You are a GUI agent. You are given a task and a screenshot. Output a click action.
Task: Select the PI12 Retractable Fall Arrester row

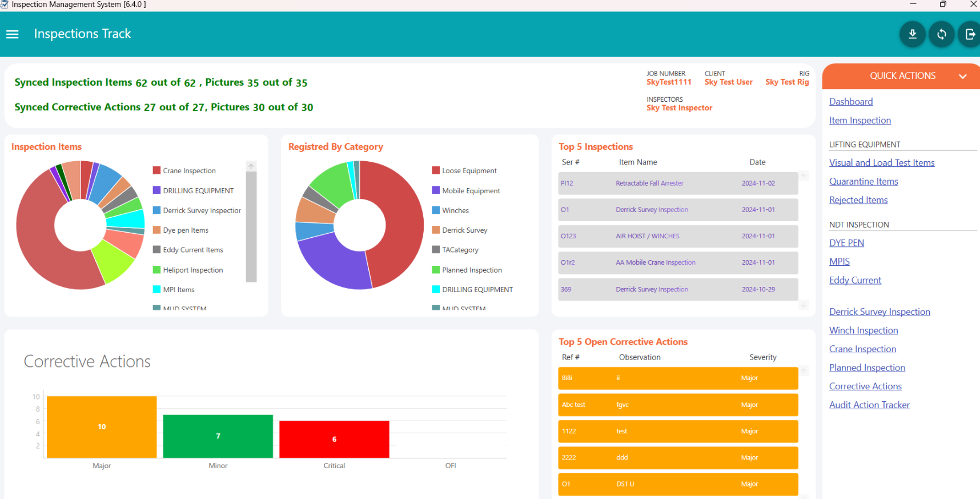(x=678, y=183)
